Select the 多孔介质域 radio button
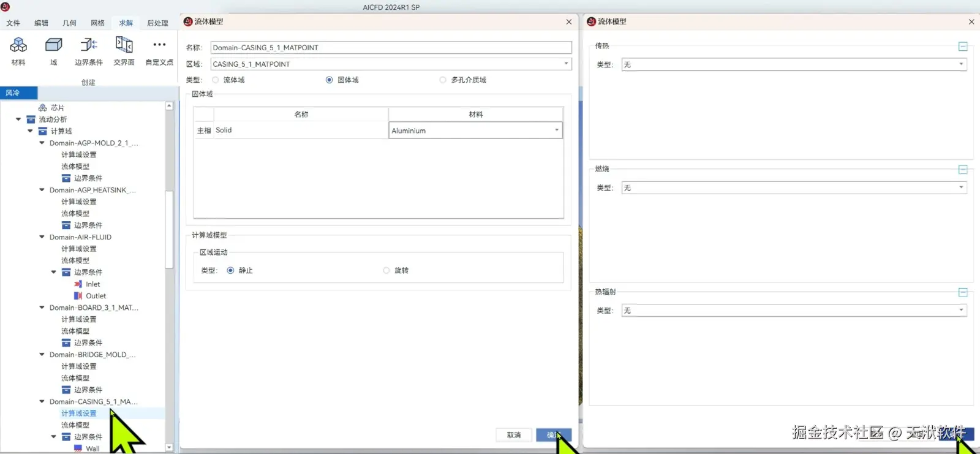Screen dimensions: 980x454 click(x=443, y=80)
